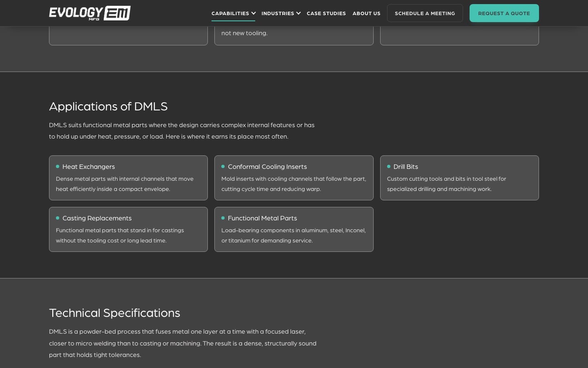Click the 'DMLS suits functional metal parts' paragraph
The height and width of the screenshot is (368, 588).
click(x=182, y=131)
